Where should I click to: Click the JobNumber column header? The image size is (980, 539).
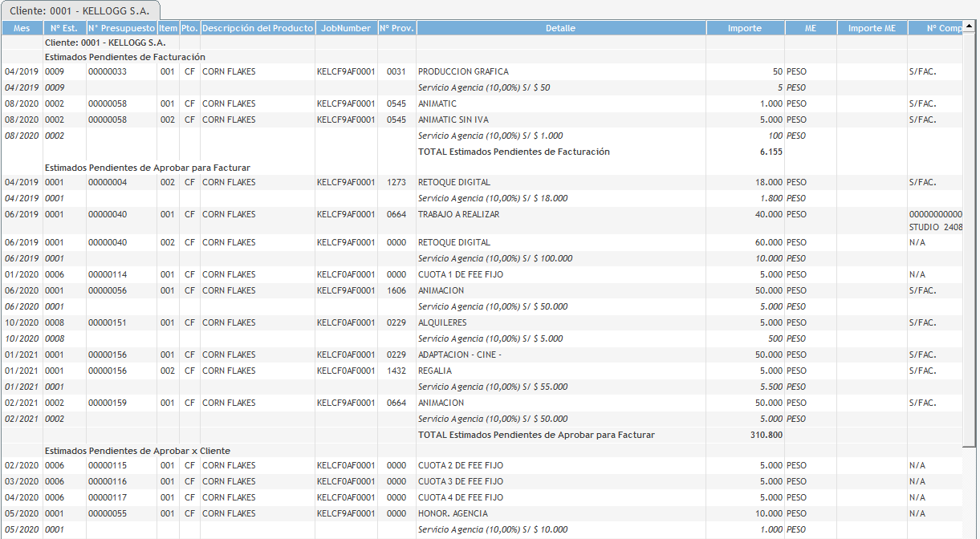pyautogui.click(x=346, y=28)
